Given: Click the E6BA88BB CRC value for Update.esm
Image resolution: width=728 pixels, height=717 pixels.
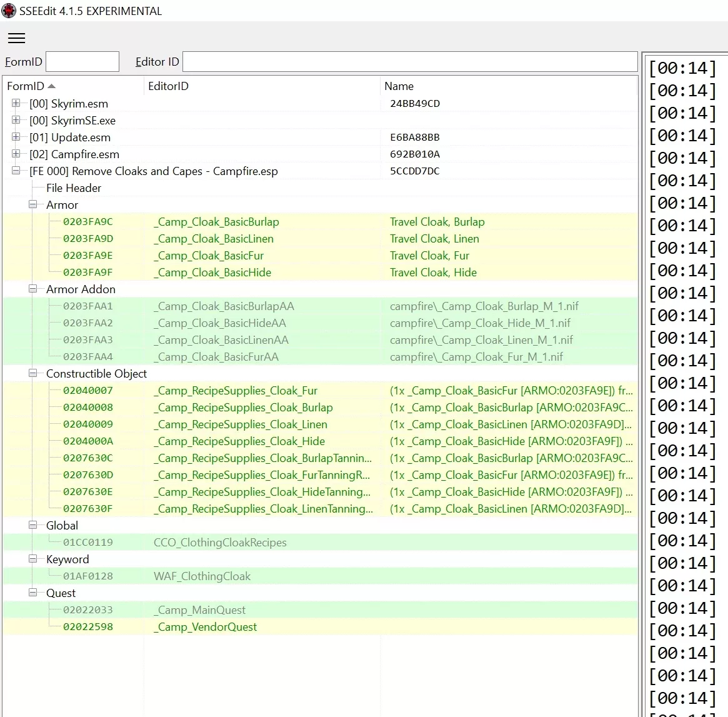Looking at the screenshot, I should (415, 138).
